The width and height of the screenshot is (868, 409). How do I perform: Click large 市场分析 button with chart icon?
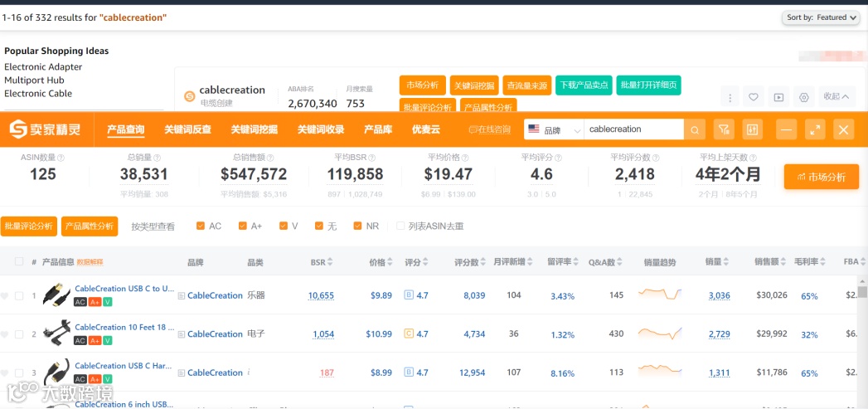click(x=822, y=177)
